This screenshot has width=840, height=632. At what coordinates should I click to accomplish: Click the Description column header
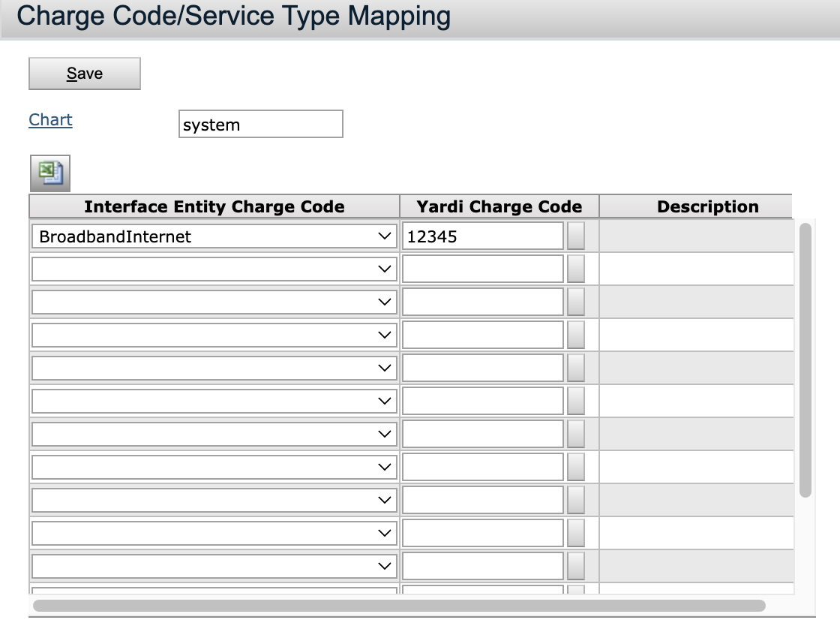pos(707,206)
